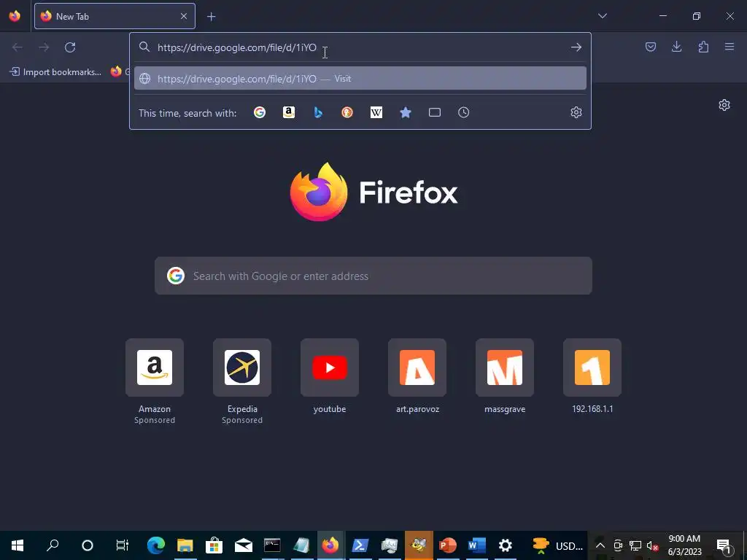The image size is (747, 560).
Task: Launch Microsoft Edge from the taskbar
Action: pos(156,545)
